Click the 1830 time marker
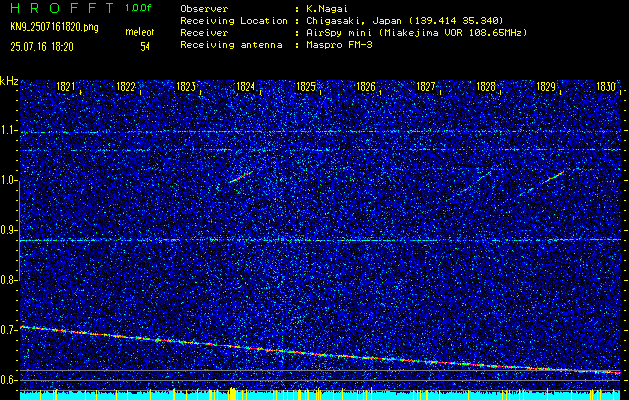This screenshot has height=400, width=629. [x=606, y=86]
